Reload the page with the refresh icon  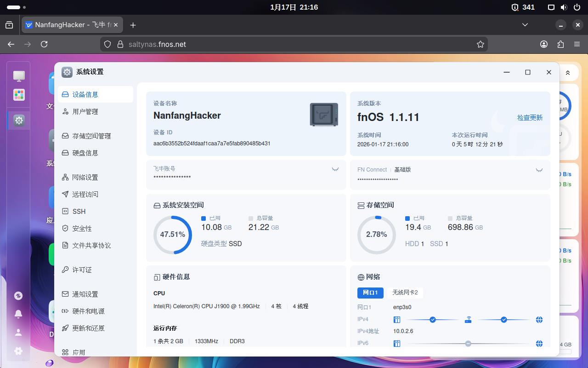[x=44, y=44]
